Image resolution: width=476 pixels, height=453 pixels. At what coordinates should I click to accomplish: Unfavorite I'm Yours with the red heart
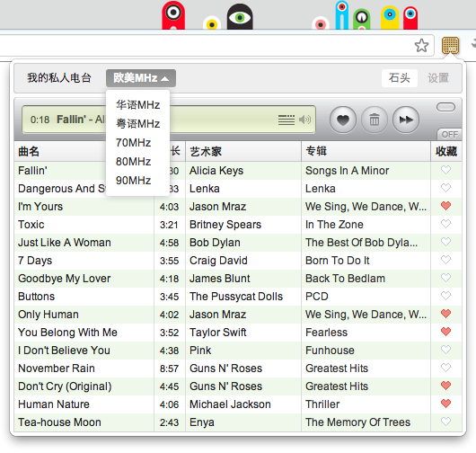coord(445,206)
